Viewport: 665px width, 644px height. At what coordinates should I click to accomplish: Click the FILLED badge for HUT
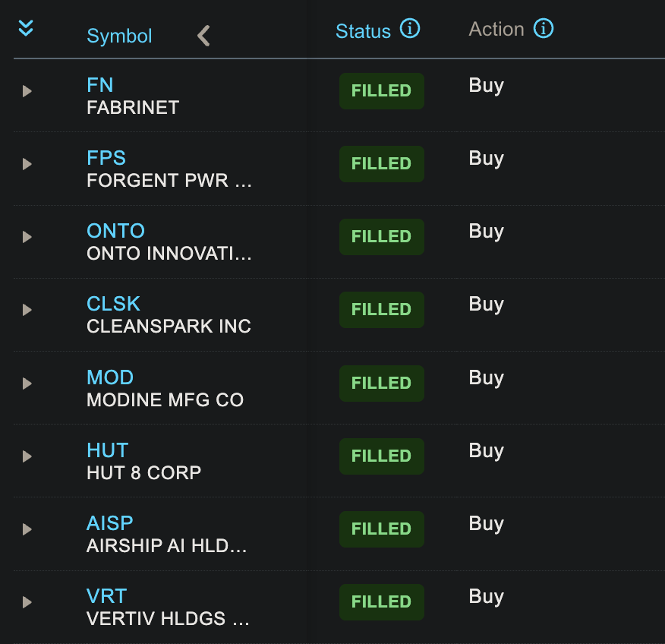(382, 456)
